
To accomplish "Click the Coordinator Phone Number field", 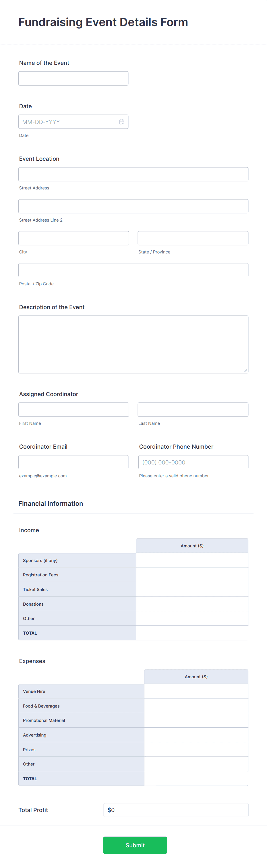I will pos(193,462).
